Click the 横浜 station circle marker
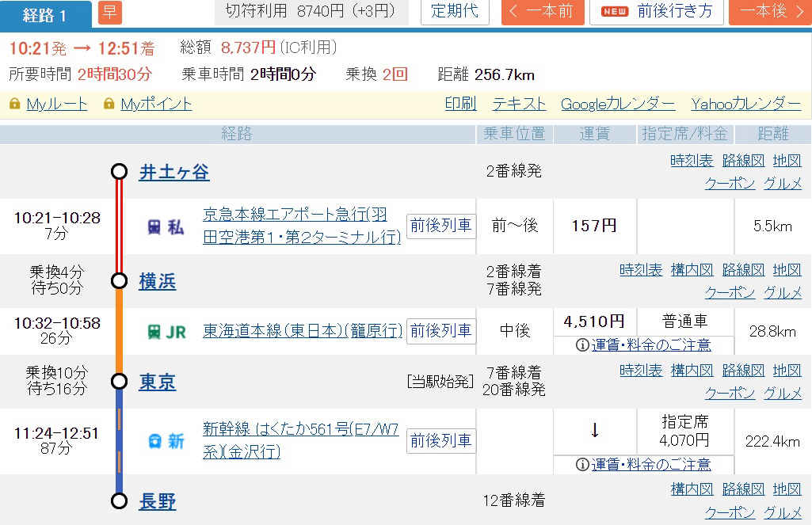Image resolution: width=812 pixels, height=525 pixels. 119,280
